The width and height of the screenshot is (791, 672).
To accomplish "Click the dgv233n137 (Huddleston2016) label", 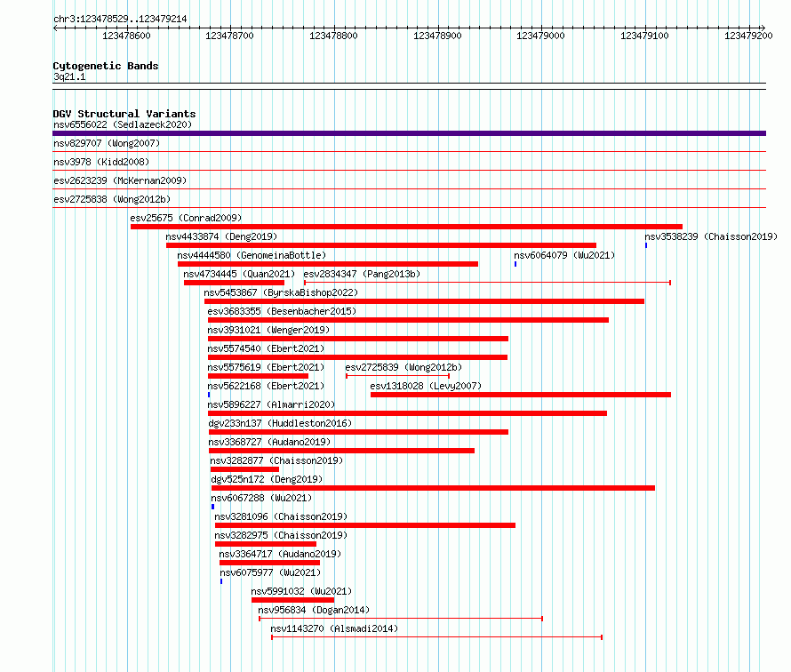I will [x=280, y=423].
